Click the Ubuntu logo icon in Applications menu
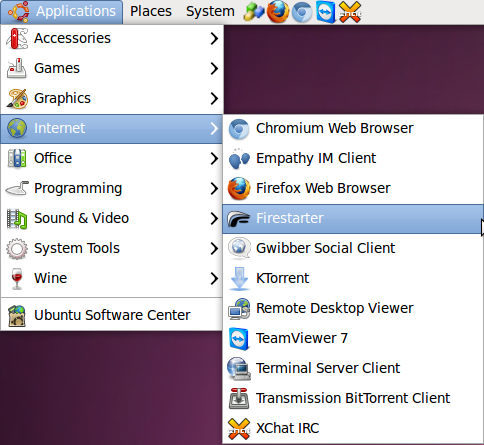Screen dimensions: 484x445 coord(19,11)
